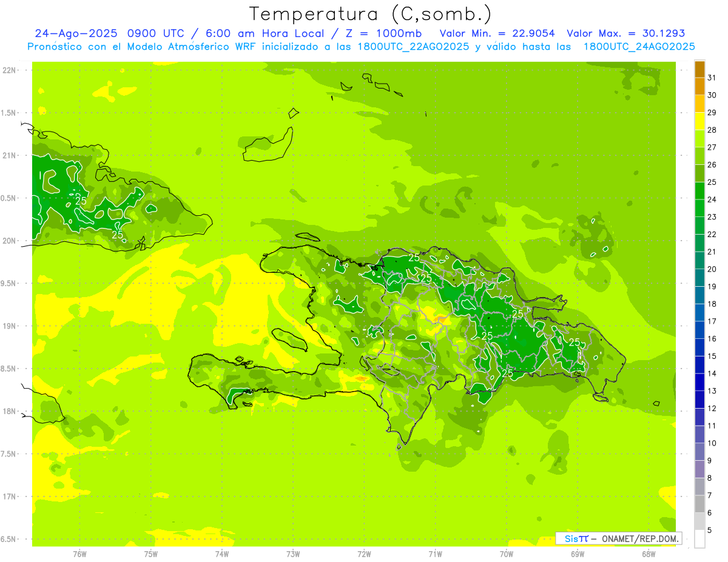
Task: Click the legend swatch between 26 and 27
Action: (699, 156)
